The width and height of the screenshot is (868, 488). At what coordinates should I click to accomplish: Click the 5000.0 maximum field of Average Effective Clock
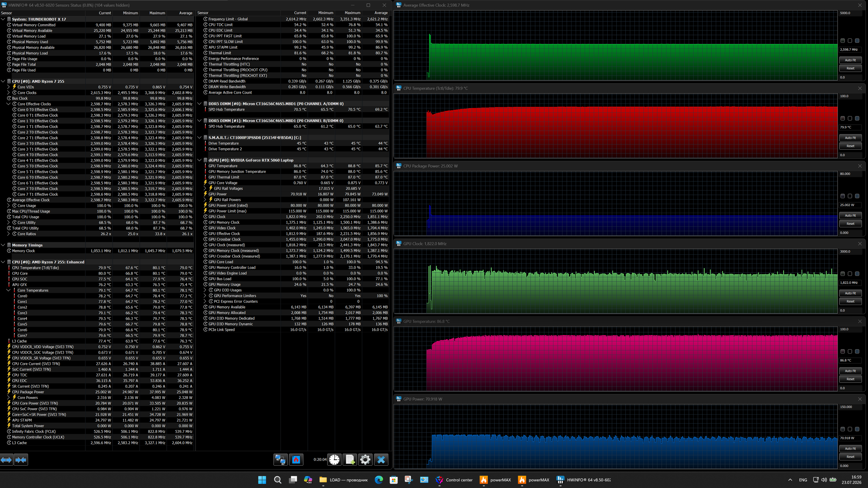click(x=850, y=13)
